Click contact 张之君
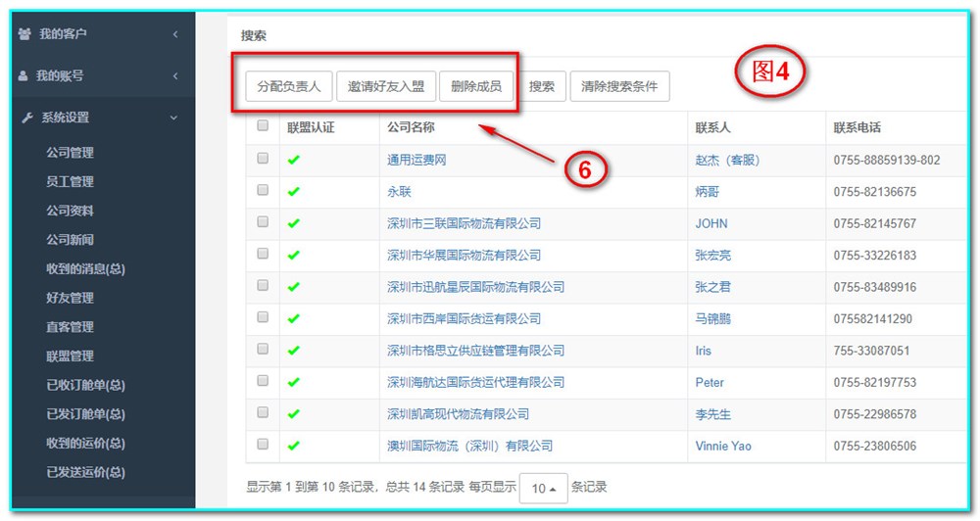The height and width of the screenshot is (521, 980). click(713, 287)
